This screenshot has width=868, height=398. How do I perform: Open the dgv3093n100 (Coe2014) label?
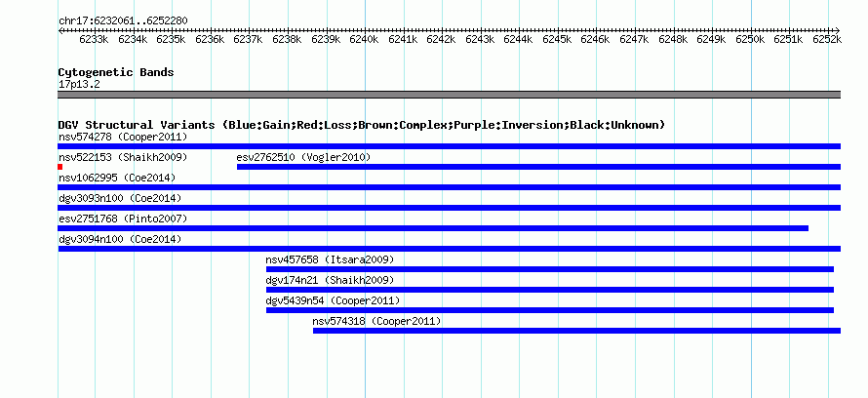120,198
